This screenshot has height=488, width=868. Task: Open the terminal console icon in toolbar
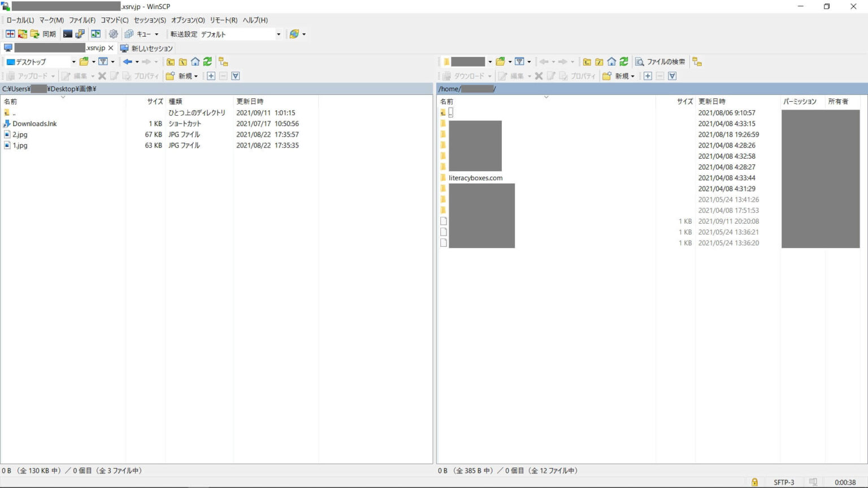click(68, 34)
